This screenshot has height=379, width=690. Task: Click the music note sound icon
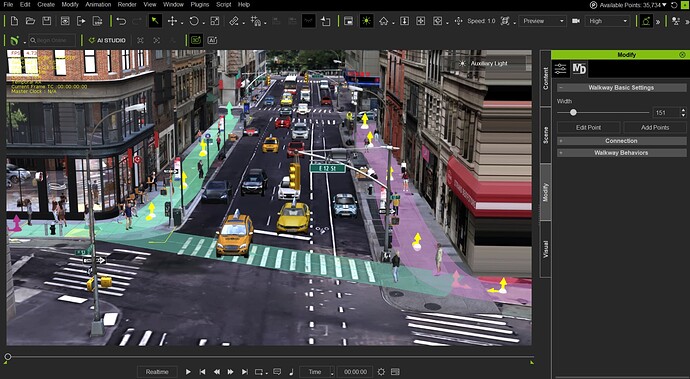point(291,372)
